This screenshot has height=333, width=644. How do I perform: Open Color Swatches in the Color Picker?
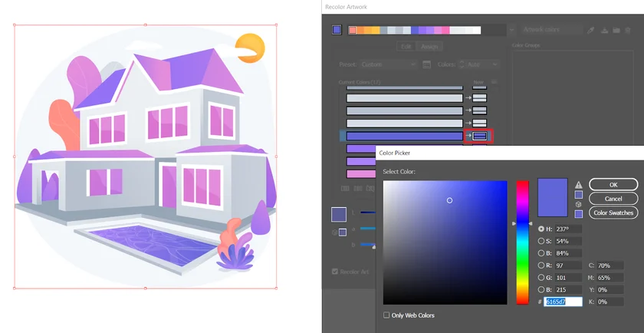tap(613, 213)
